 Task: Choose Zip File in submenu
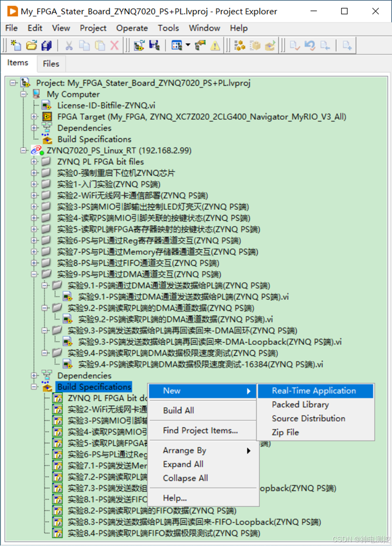pyautogui.click(x=315, y=432)
